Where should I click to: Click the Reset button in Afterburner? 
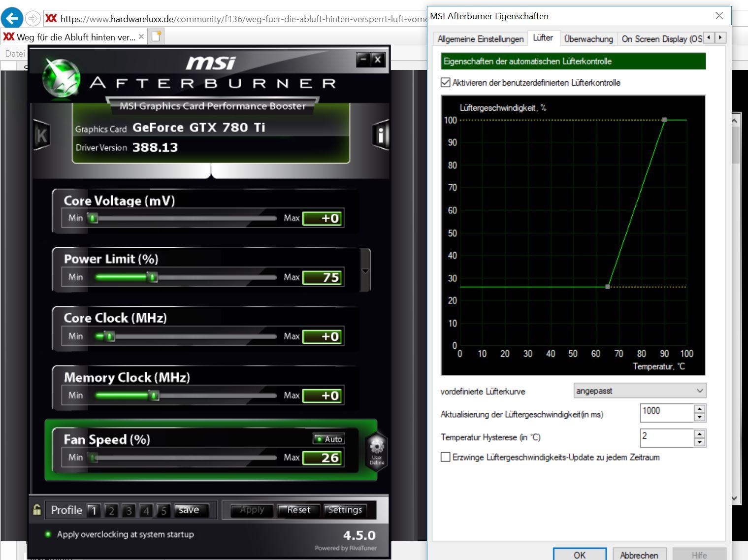pos(299,510)
